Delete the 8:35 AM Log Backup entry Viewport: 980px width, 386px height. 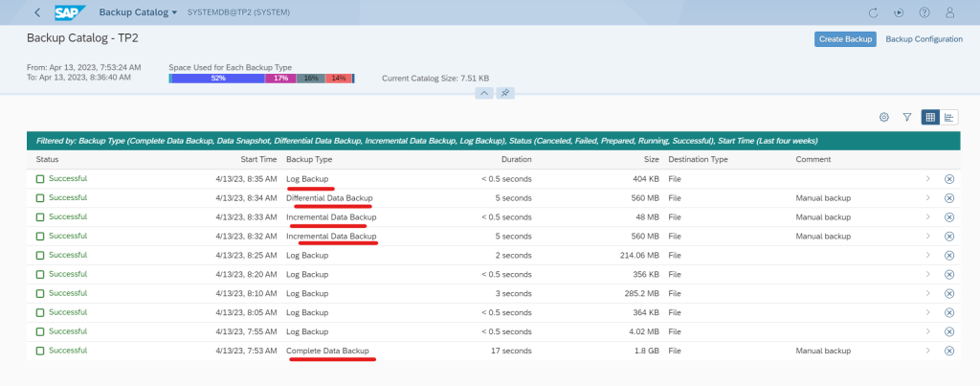948,179
